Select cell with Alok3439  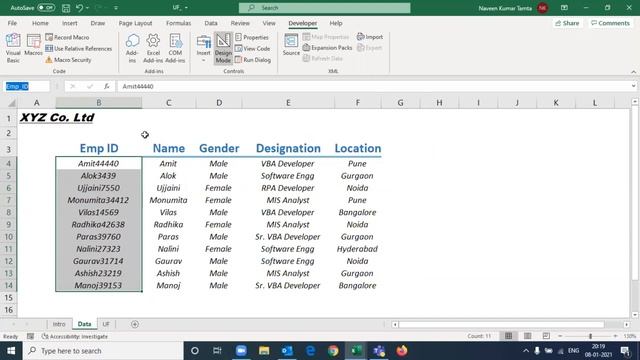click(98, 176)
